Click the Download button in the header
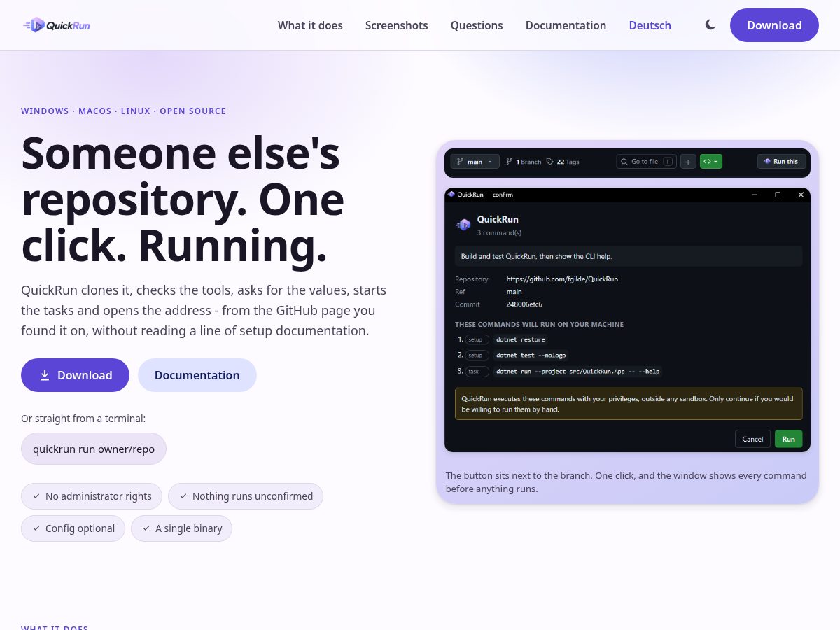This screenshot has height=630, width=840. (x=774, y=25)
